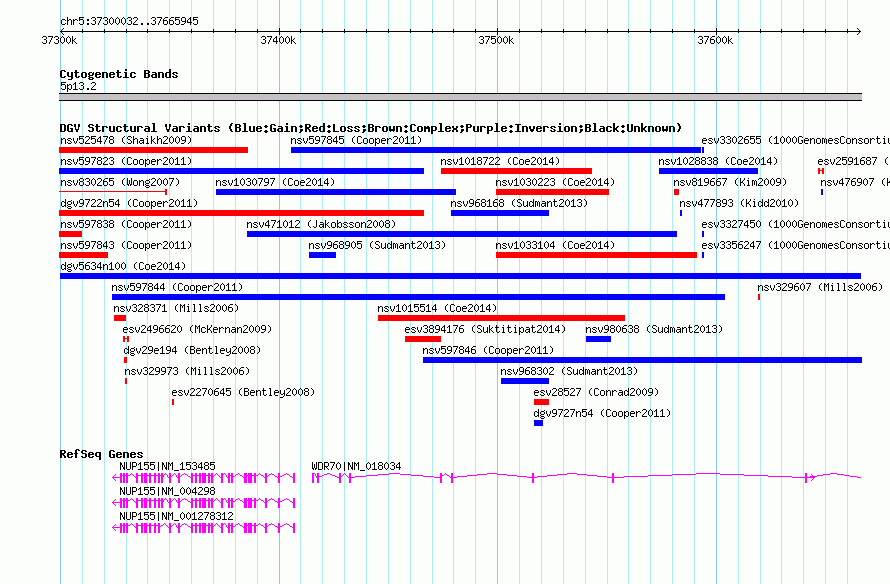Click the WDR70 gene model line
The width and height of the screenshot is (890, 584).
click(x=586, y=478)
